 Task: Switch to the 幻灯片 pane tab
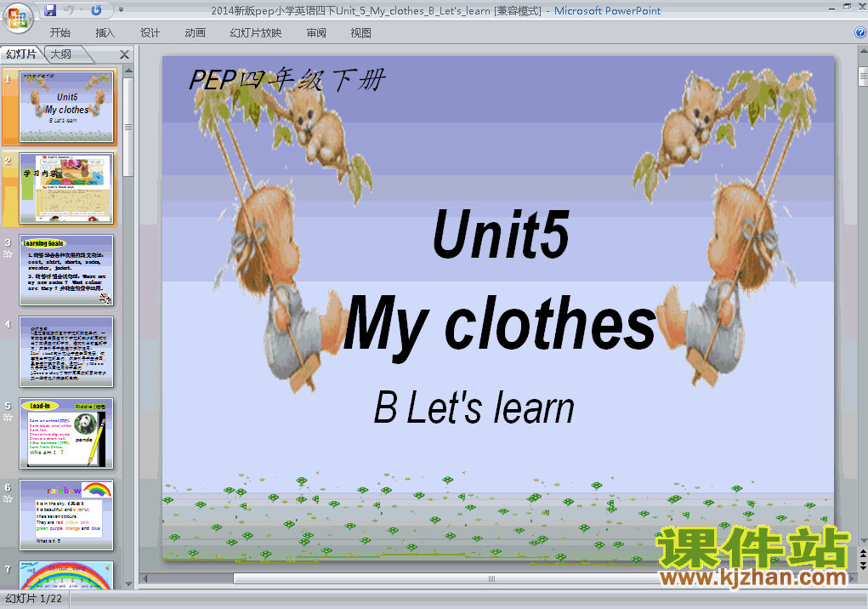click(21, 54)
